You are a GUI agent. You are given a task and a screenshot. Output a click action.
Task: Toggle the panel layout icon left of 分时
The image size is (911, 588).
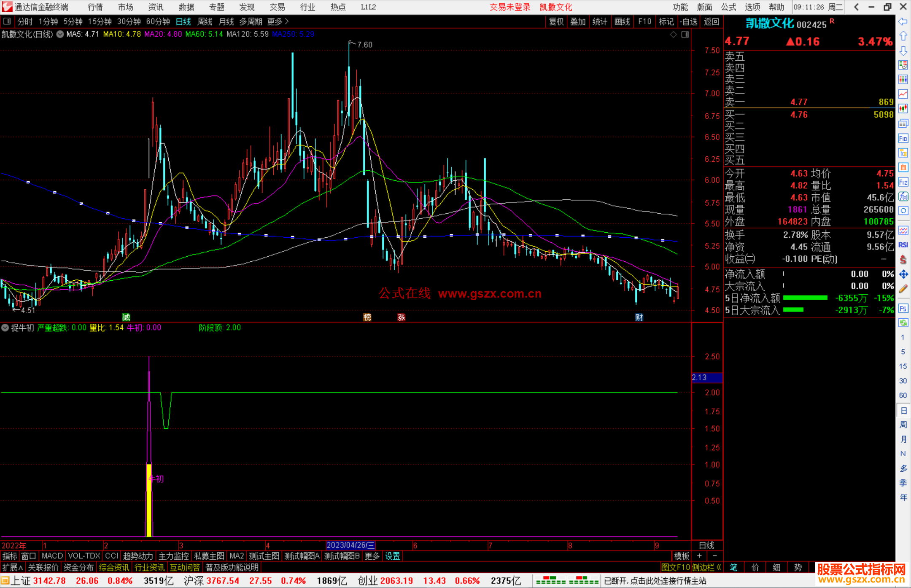coord(7,21)
